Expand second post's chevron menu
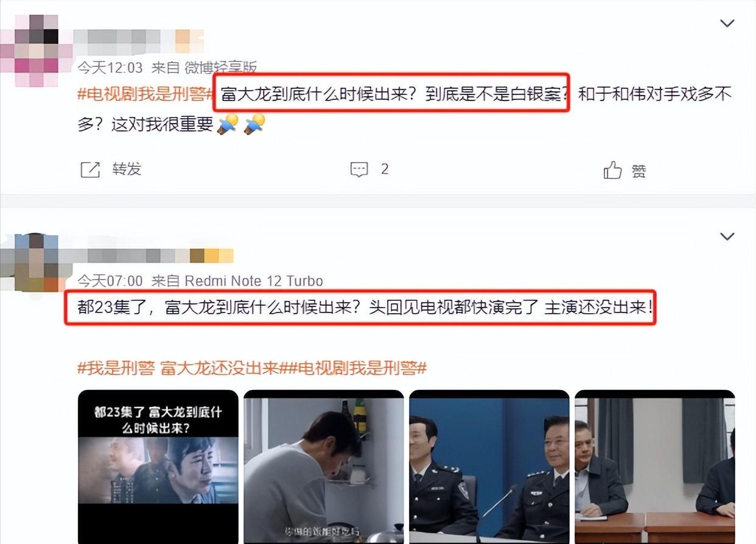The width and height of the screenshot is (756, 544). point(727,236)
